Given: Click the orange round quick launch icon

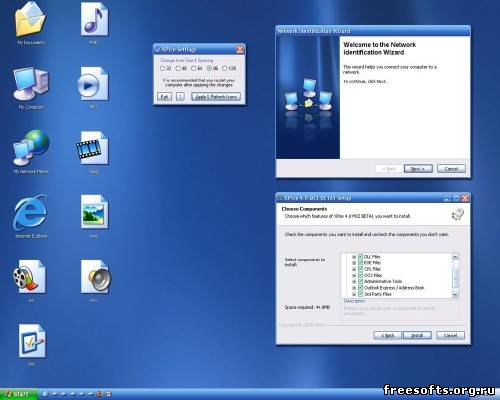Looking at the screenshot, I should [x=99, y=394].
